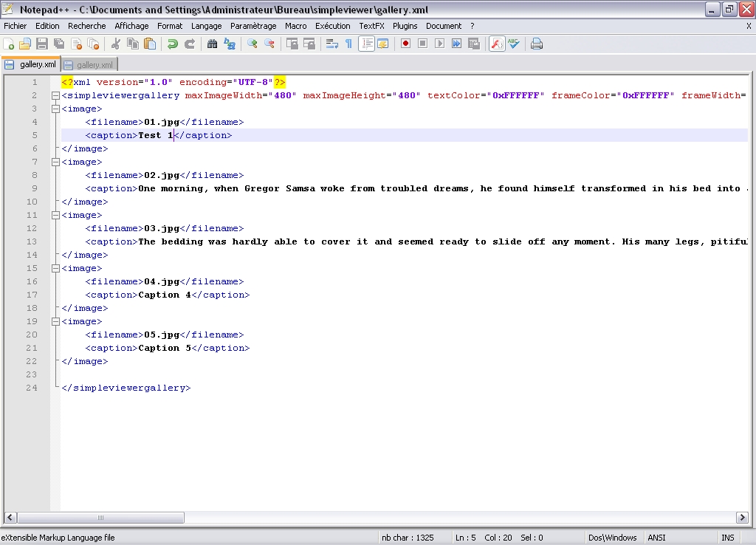
Task: Open a file using the folder icon
Action: tap(25, 44)
